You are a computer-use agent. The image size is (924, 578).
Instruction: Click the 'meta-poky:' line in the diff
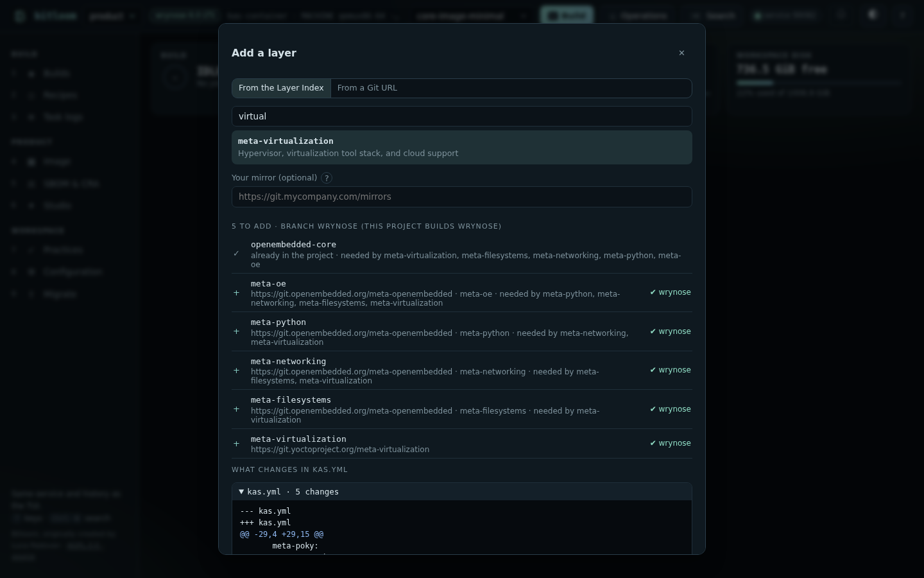tap(295, 546)
